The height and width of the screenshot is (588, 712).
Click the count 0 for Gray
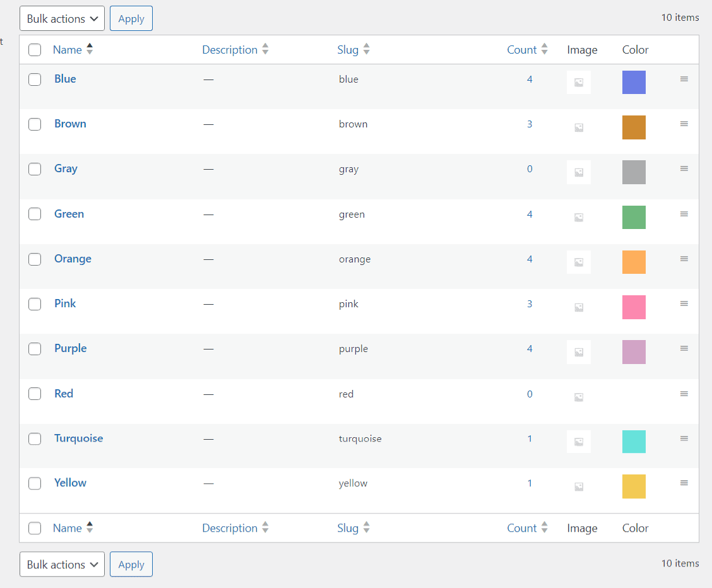[x=530, y=169]
